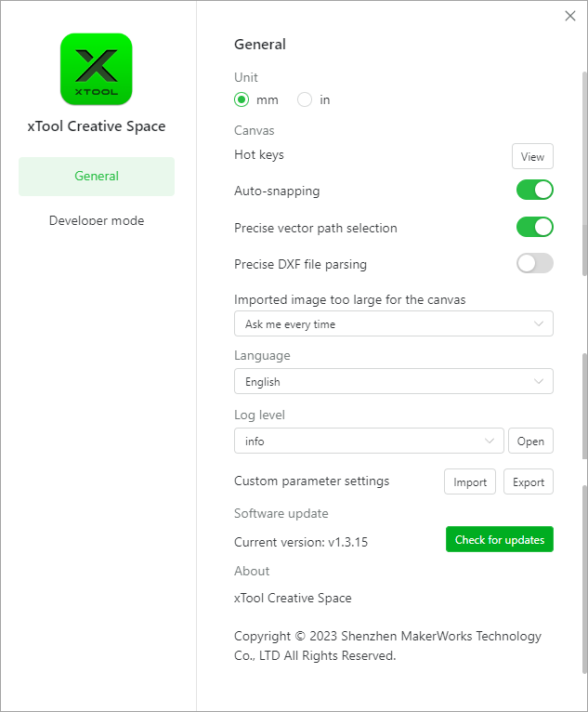Disable the Auto-snapping toggle
The width and height of the screenshot is (588, 712).
pyautogui.click(x=534, y=191)
